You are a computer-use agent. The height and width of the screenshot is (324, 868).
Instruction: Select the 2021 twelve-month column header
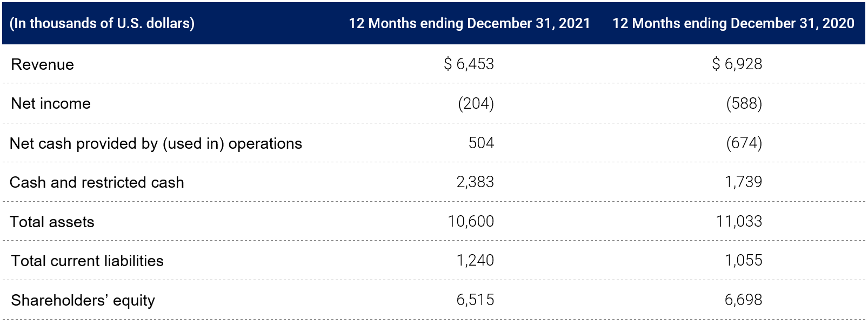(x=469, y=23)
